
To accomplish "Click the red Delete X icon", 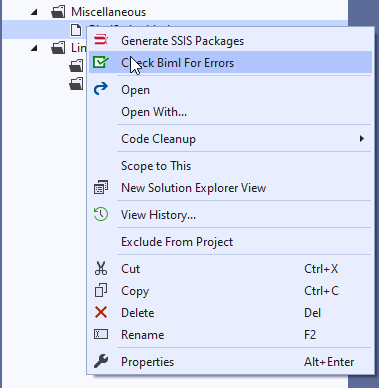I will coord(101,312).
